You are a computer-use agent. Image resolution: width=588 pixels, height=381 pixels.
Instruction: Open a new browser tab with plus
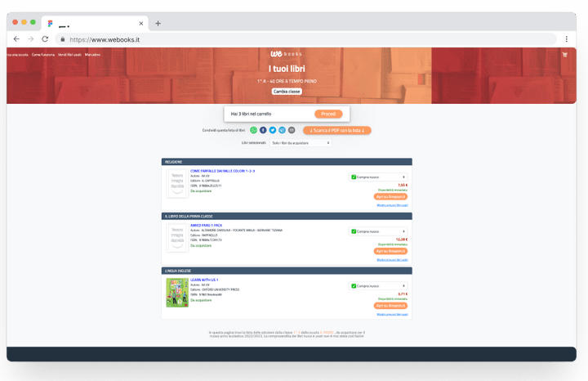click(x=158, y=23)
